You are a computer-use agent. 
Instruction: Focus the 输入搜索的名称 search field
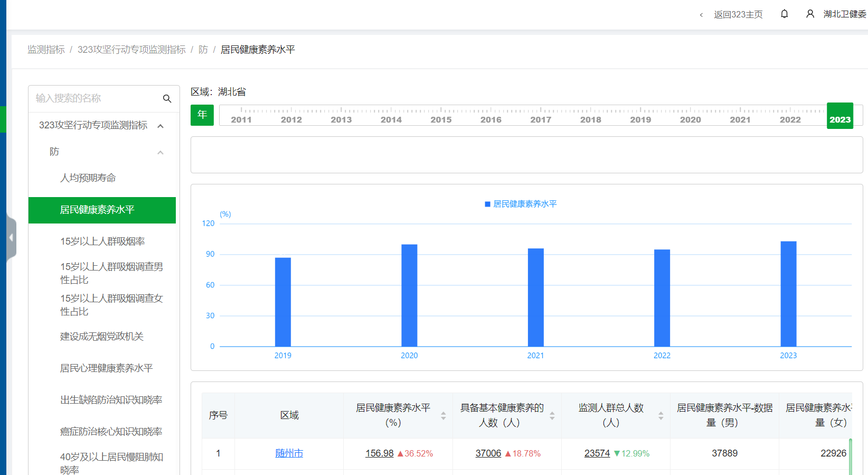pos(95,99)
